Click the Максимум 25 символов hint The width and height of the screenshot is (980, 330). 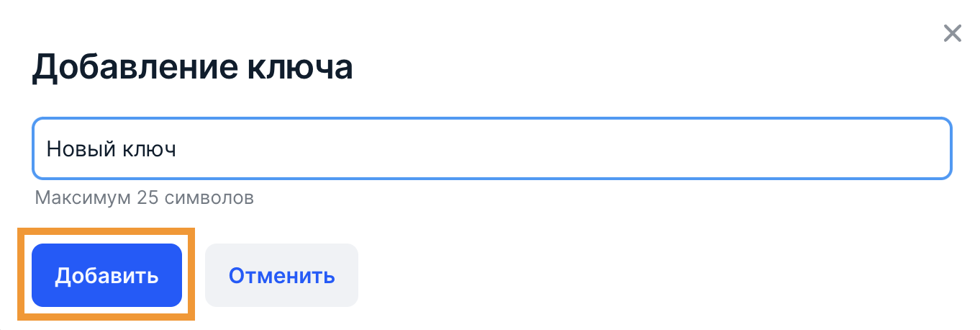coord(144,197)
